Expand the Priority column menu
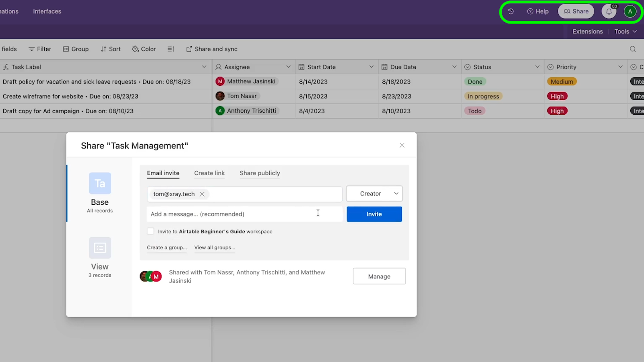The width and height of the screenshot is (644, 362). click(620, 67)
